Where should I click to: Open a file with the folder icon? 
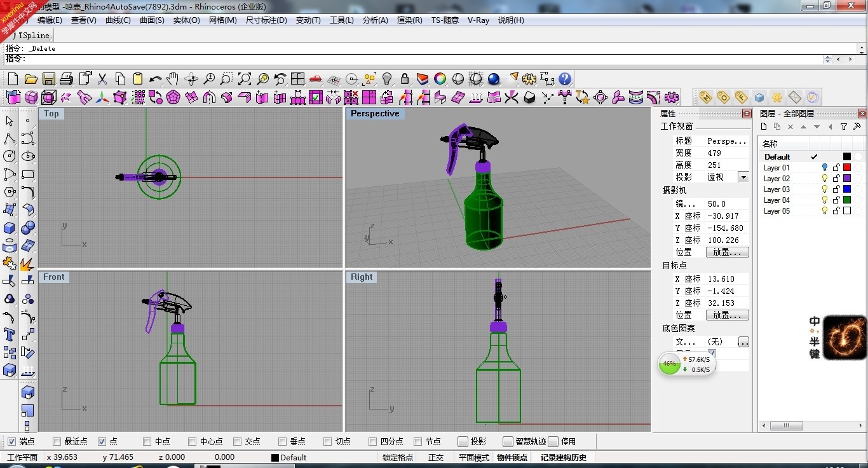[x=31, y=79]
